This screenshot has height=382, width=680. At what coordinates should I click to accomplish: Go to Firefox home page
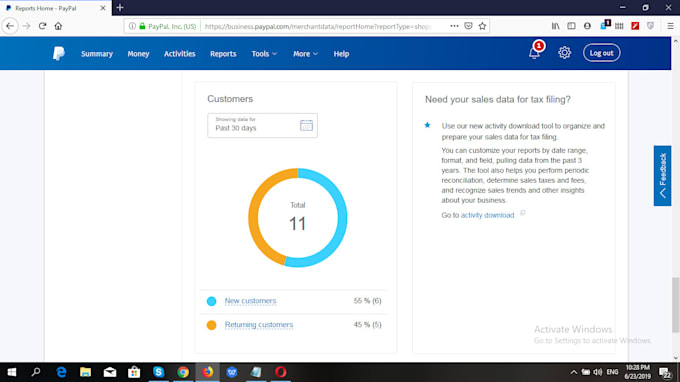pyautogui.click(x=58, y=26)
